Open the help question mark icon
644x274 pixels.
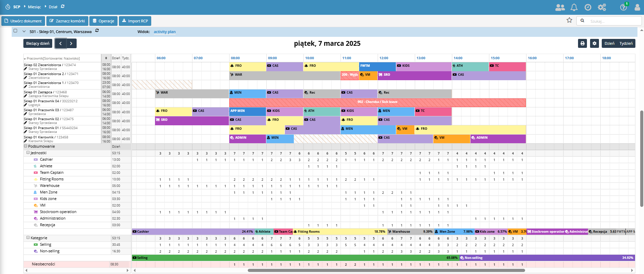(623, 7)
